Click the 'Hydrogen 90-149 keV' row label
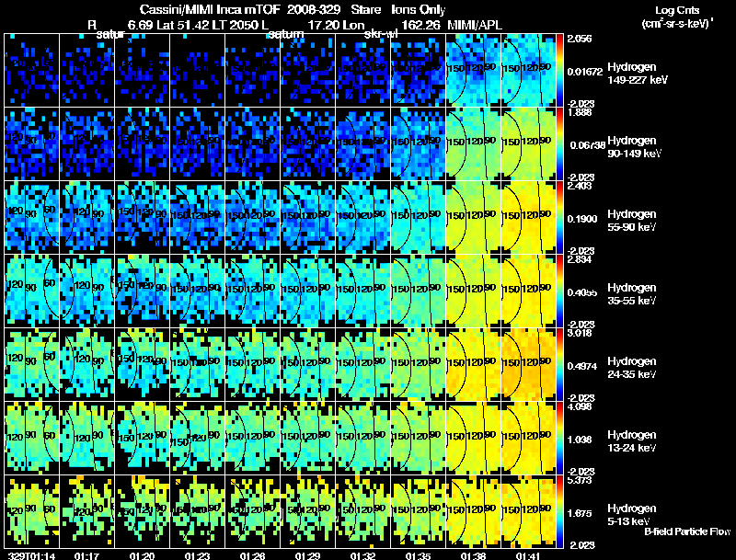 (634, 147)
